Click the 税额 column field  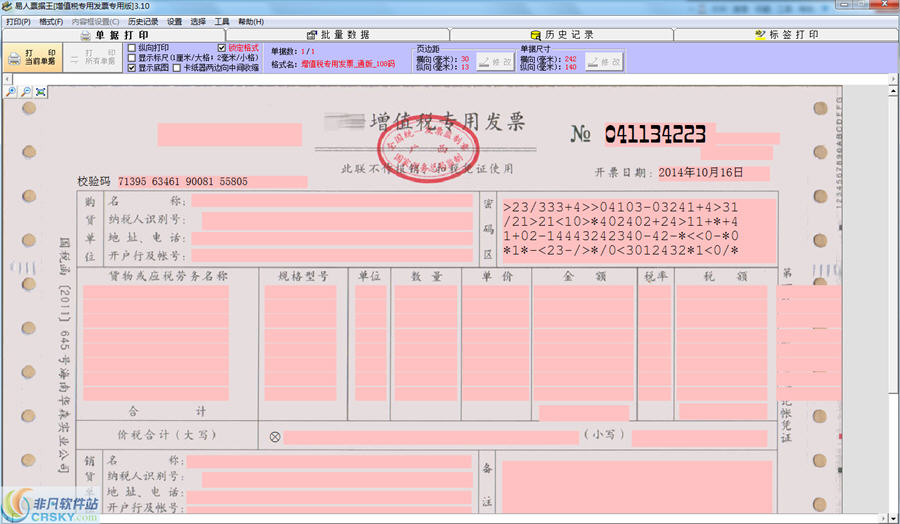point(721,343)
